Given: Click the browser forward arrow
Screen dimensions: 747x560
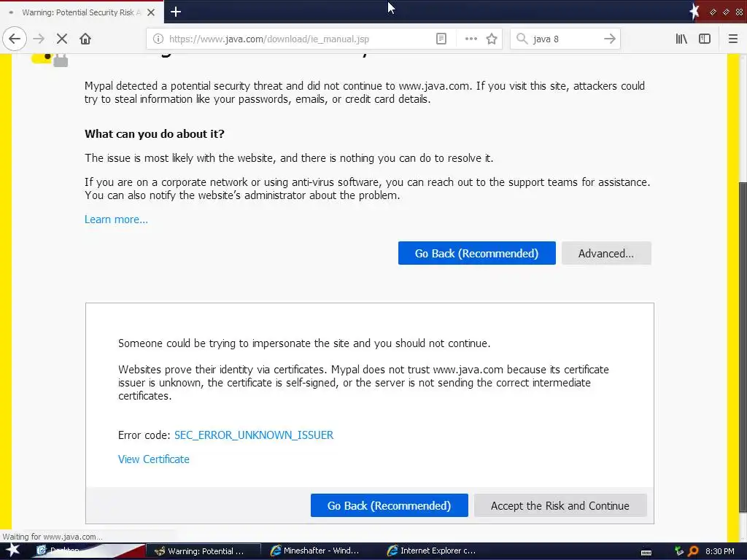Looking at the screenshot, I should 39,39.
